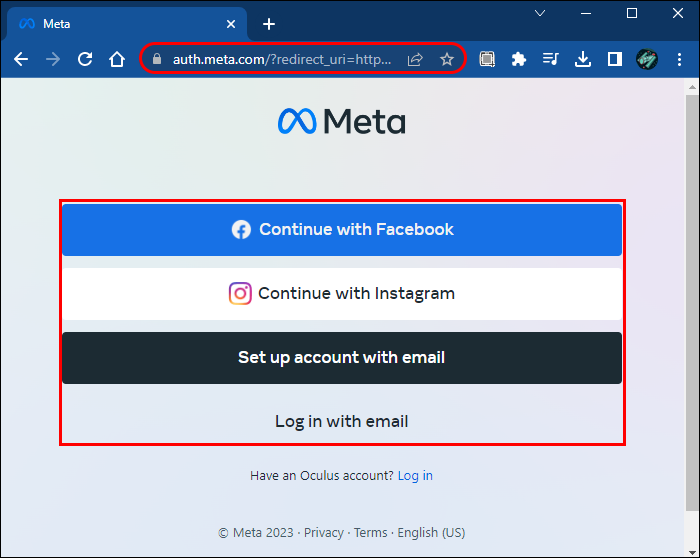The image size is (700, 558).
Task: Go back using the browser back arrow
Action: 21,59
